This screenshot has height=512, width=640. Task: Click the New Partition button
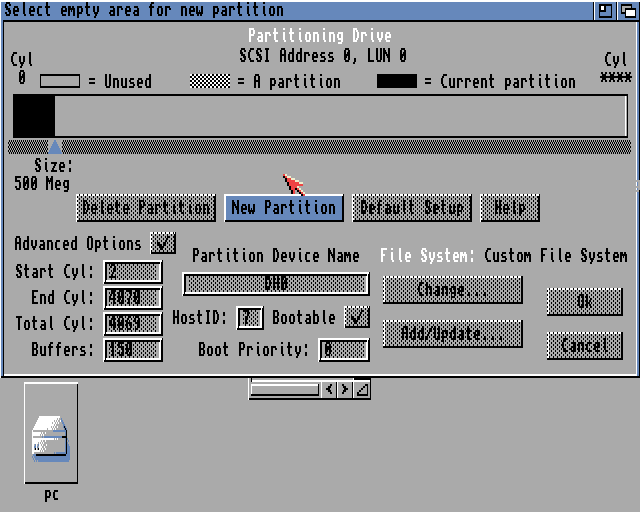coord(283,208)
